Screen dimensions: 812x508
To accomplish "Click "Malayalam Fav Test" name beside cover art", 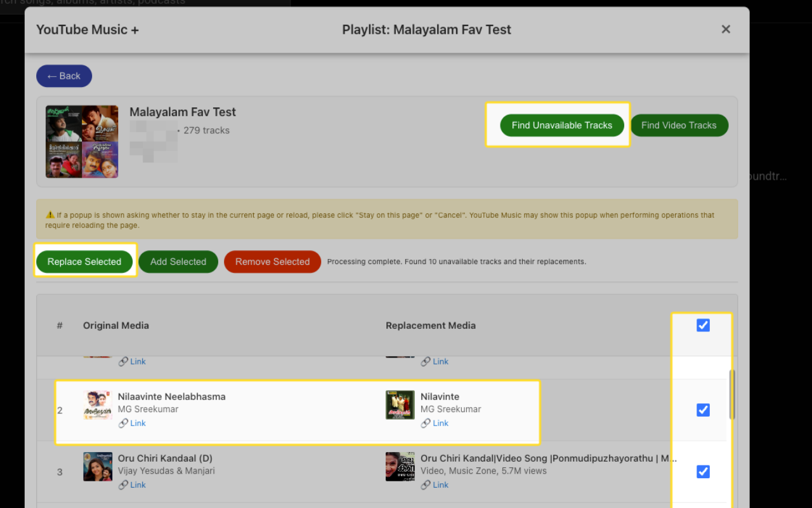I will (183, 112).
